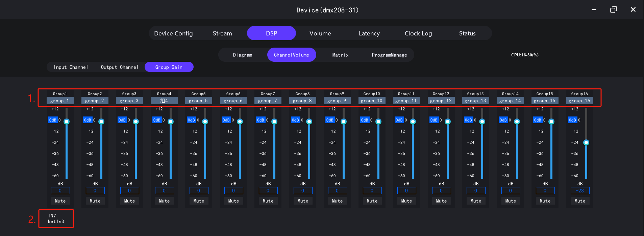The image size is (644, 236).
Task: Open the Device Config tab
Action: point(173,33)
